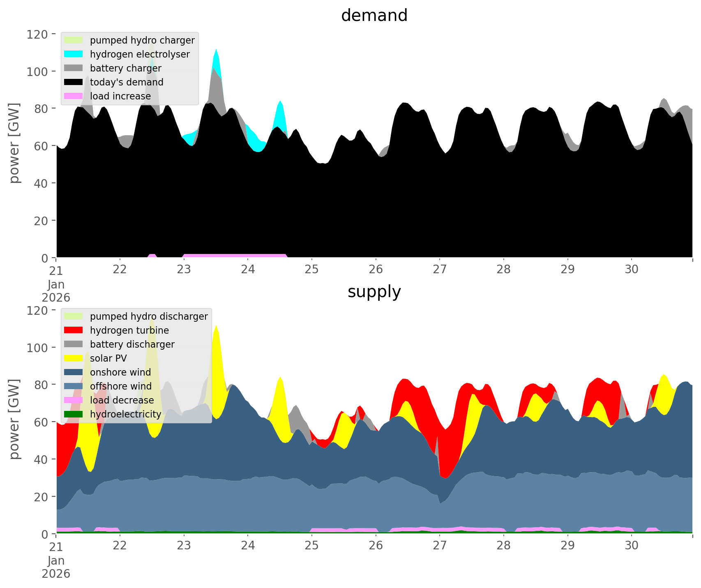Select date tick 30 on demand chart axis
Screen dimensions: 701x588
click(x=632, y=270)
